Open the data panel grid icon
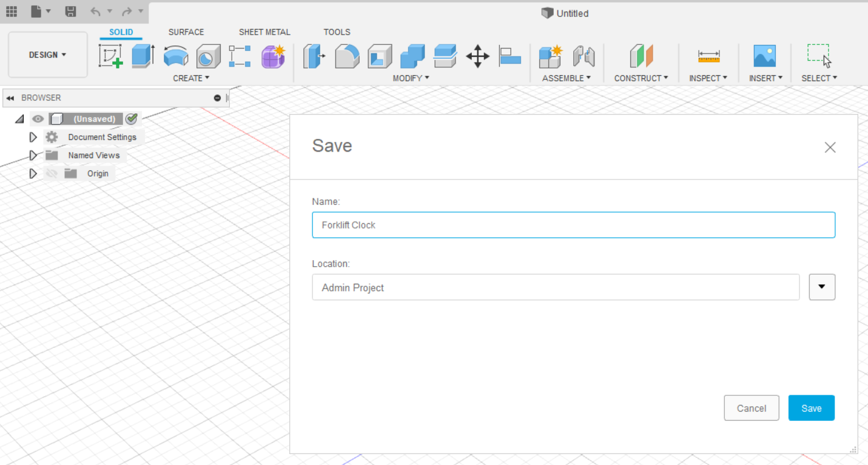 (12, 12)
